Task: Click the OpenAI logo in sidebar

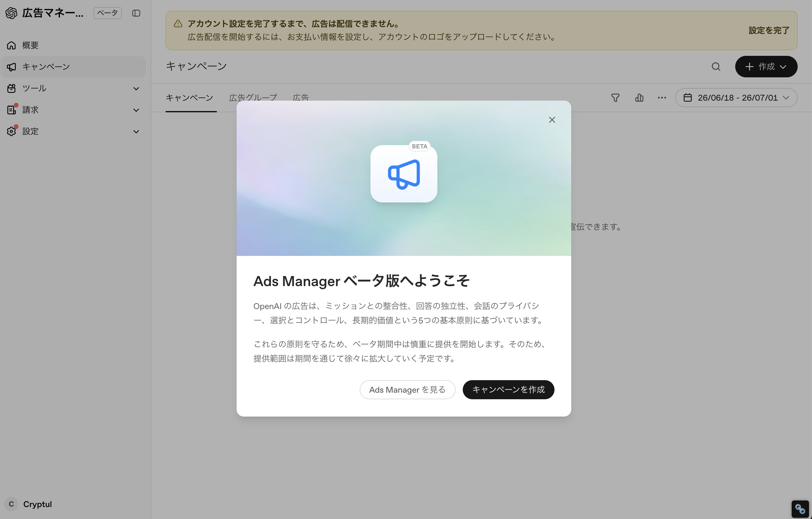Action: tap(11, 13)
